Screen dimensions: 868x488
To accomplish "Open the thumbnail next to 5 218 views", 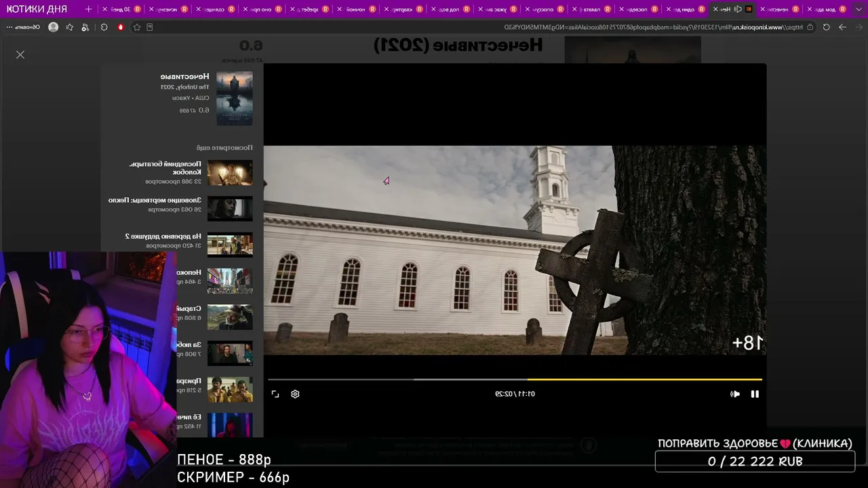I will [x=230, y=390].
